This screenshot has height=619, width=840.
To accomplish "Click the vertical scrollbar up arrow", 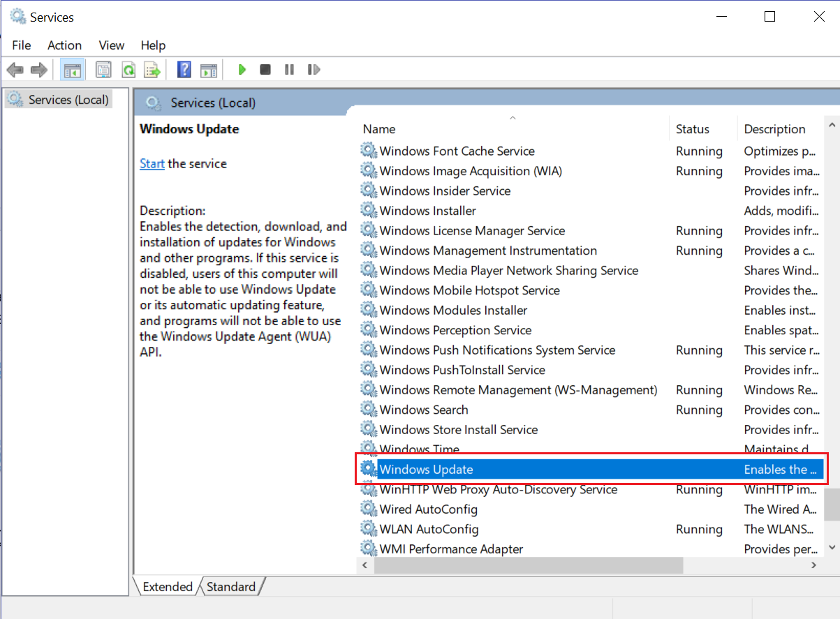I will click(x=832, y=126).
